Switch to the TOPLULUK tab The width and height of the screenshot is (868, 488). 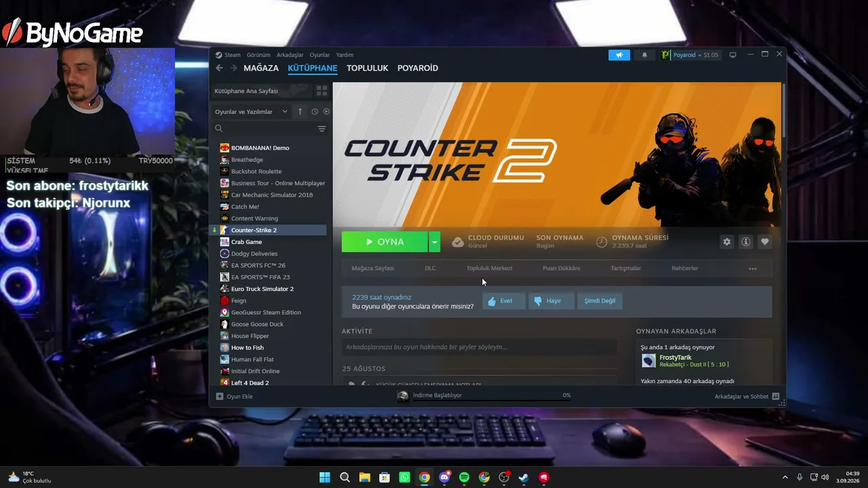368,68
